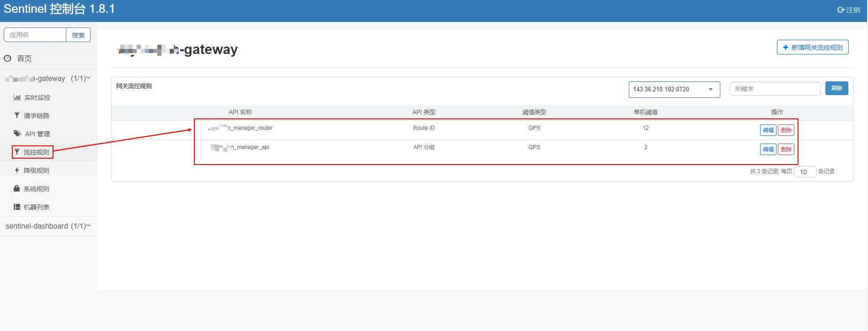Screen dimensions: 868x331
Task: Focus the 应用名 search field
Action: click(x=35, y=35)
